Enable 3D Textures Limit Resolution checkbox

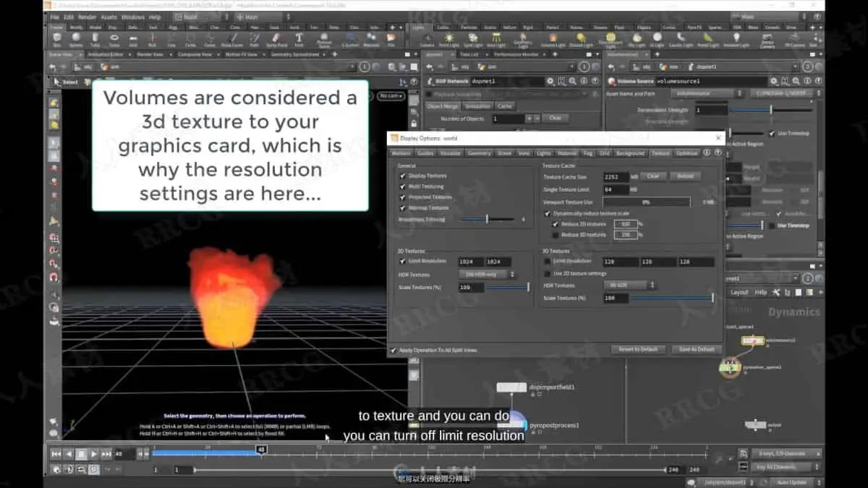pos(548,261)
